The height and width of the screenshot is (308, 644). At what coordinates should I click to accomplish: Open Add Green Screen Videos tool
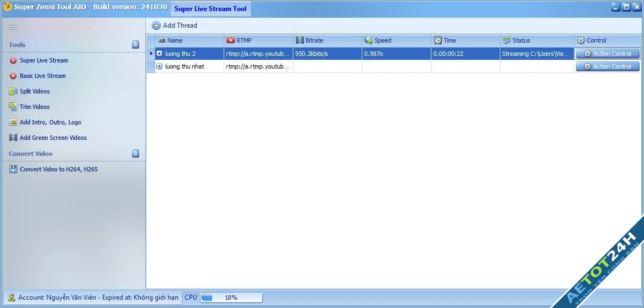pos(54,138)
